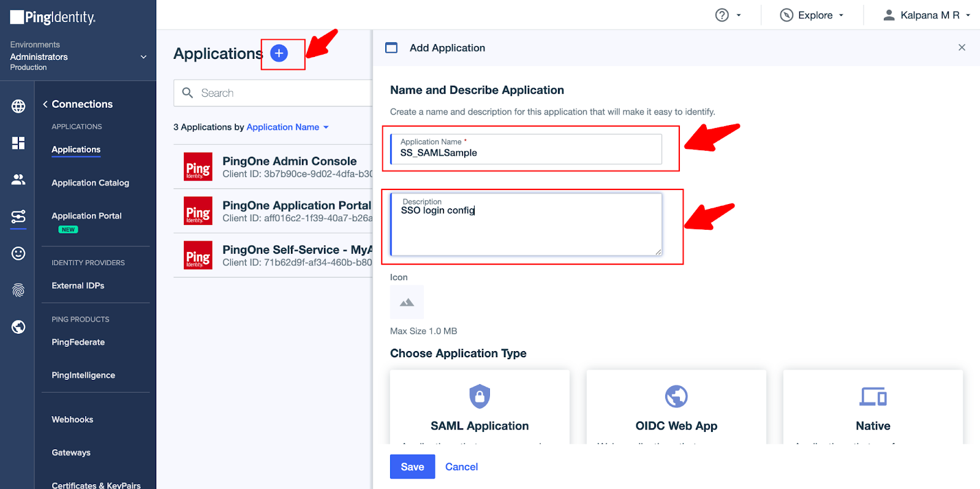Open the experiences smiley icon in sidebar
Screen dimensions: 980x489
18,253
